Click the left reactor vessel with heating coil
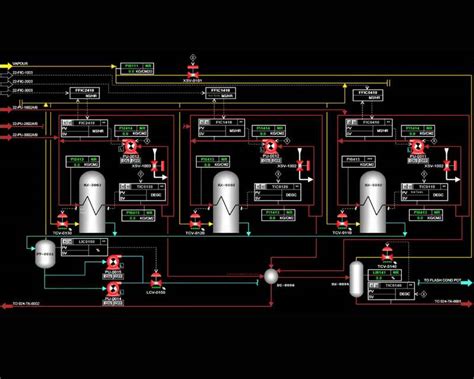The height and width of the screenshot is (379, 474). tap(92, 202)
